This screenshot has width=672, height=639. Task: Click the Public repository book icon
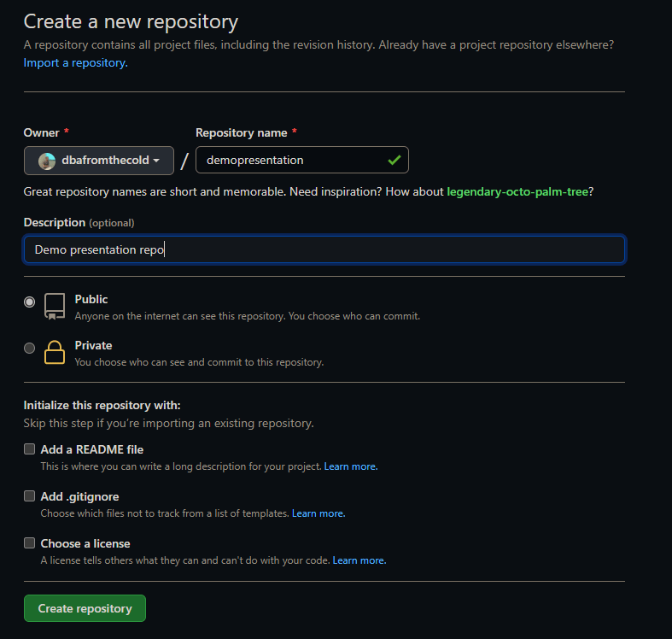55,307
